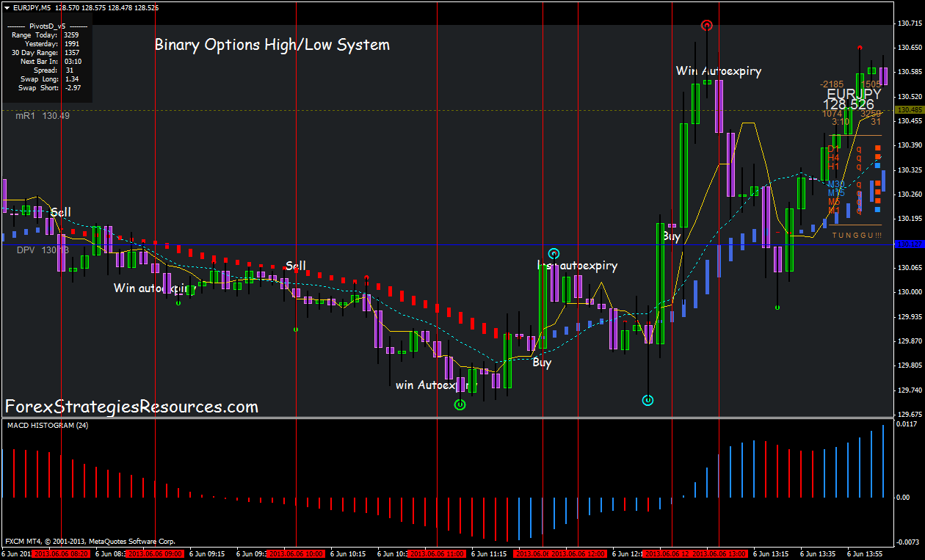Click the Spread value 31 in panel

(68, 70)
